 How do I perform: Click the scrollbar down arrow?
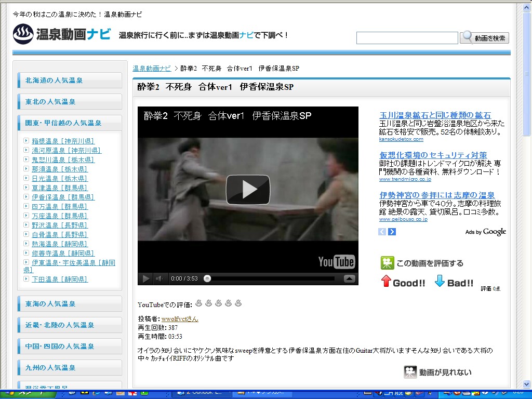coord(527,384)
